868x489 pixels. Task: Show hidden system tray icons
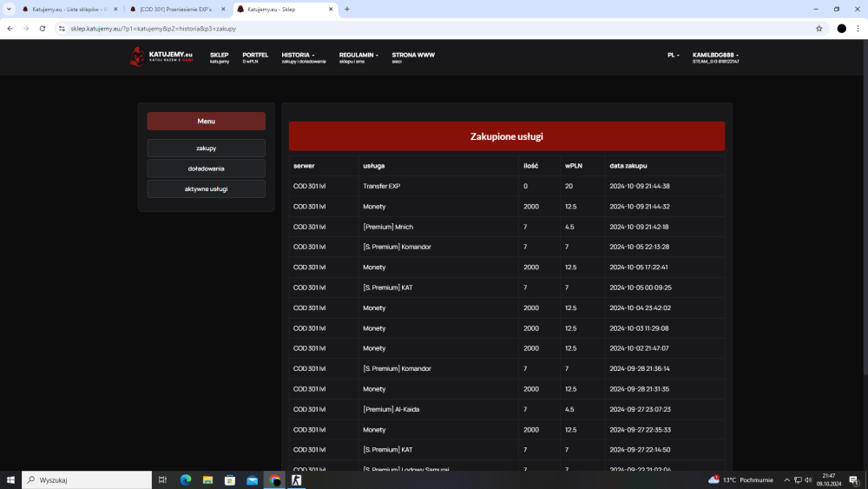(x=786, y=480)
